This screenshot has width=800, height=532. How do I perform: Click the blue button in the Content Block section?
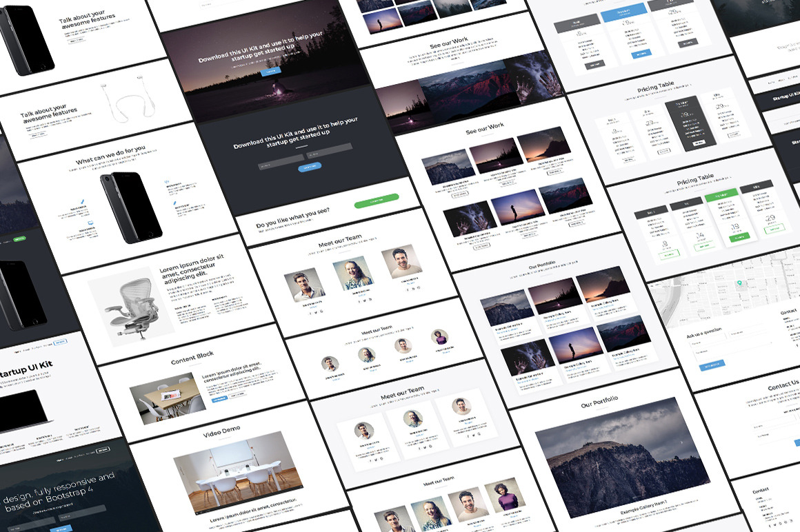[x=219, y=398]
